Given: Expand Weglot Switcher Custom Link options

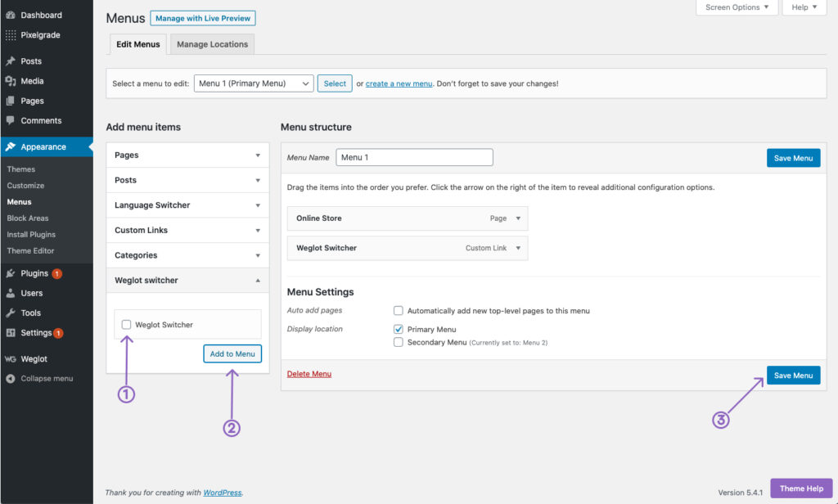Looking at the screenshot, I should click(x=518, y=248).
